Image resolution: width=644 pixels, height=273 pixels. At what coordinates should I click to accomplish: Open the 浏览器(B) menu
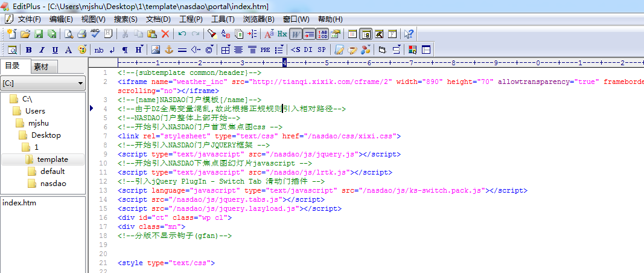259,19
